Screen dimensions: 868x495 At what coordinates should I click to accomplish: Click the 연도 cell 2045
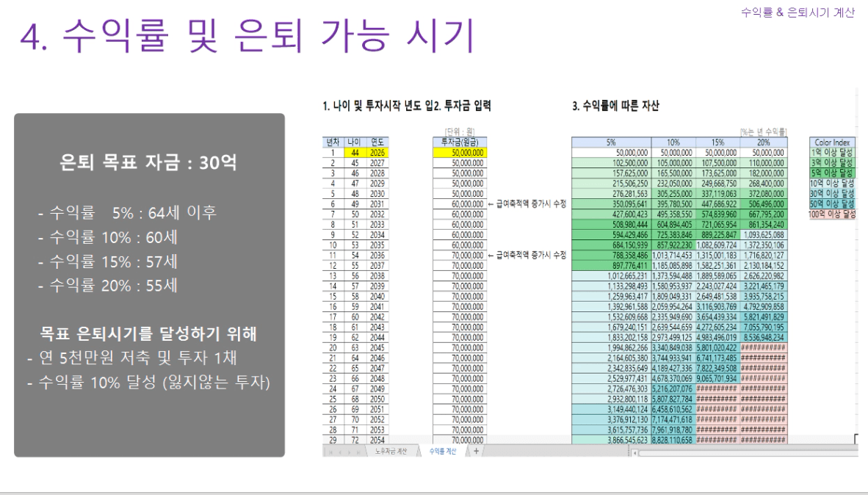pyautogui.click(x=377, y=347)
